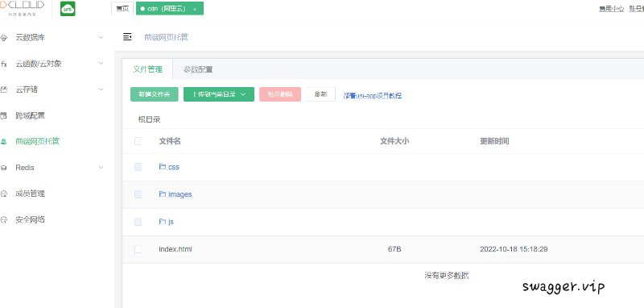Image resolution: width=644 pixels, height=308 pixels.
Task: Toggle the sidebar collapse hamburger icon
Action: click(x=127, y=37)
